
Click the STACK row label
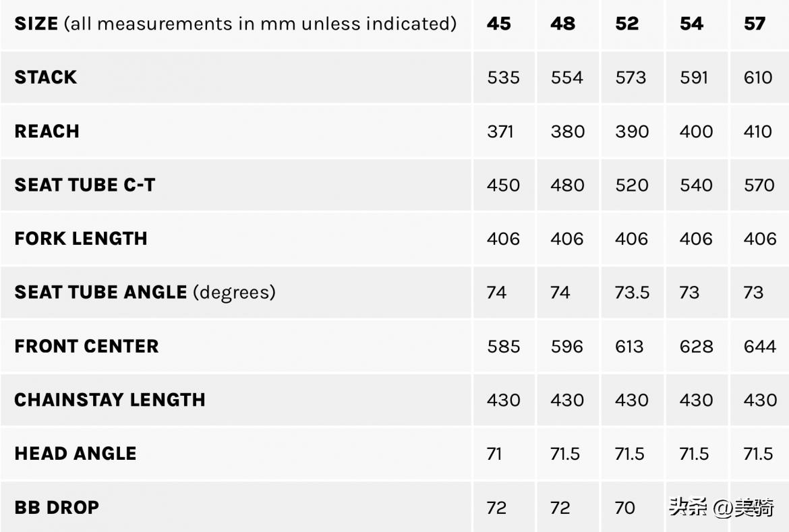click(46, 77)
